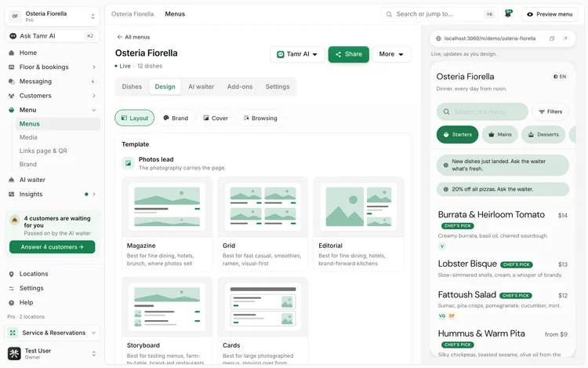Click the Preview menu button
This screenshot has width=588, height=368.
[x=550, y=14]
